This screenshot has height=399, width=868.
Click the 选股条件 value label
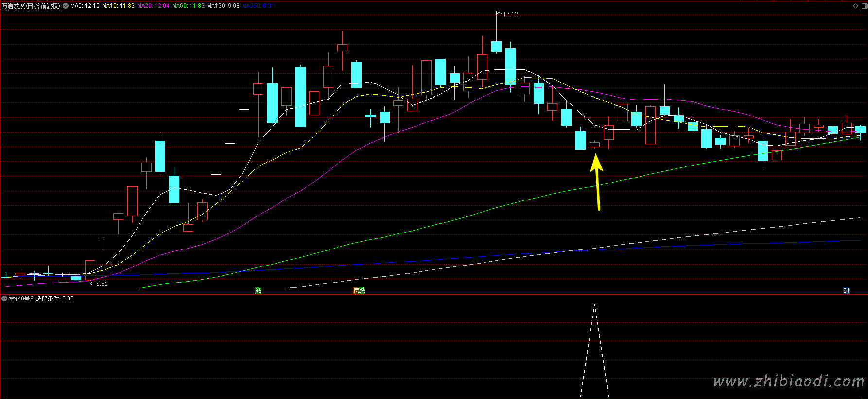(x=54, y=299)
